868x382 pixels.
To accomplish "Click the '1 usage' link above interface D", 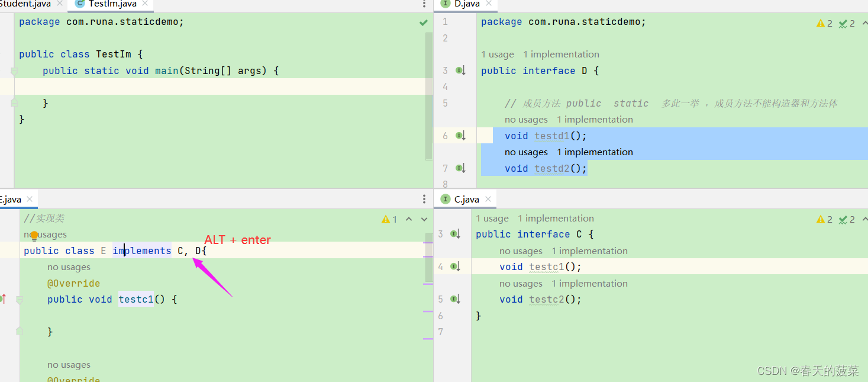I will (x=498, y=54).
